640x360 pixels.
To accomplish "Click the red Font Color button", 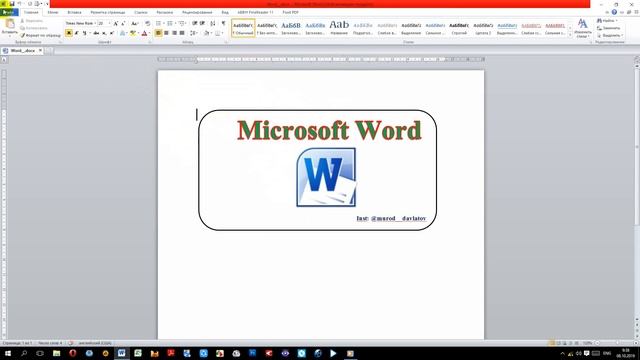I will 144,33.
